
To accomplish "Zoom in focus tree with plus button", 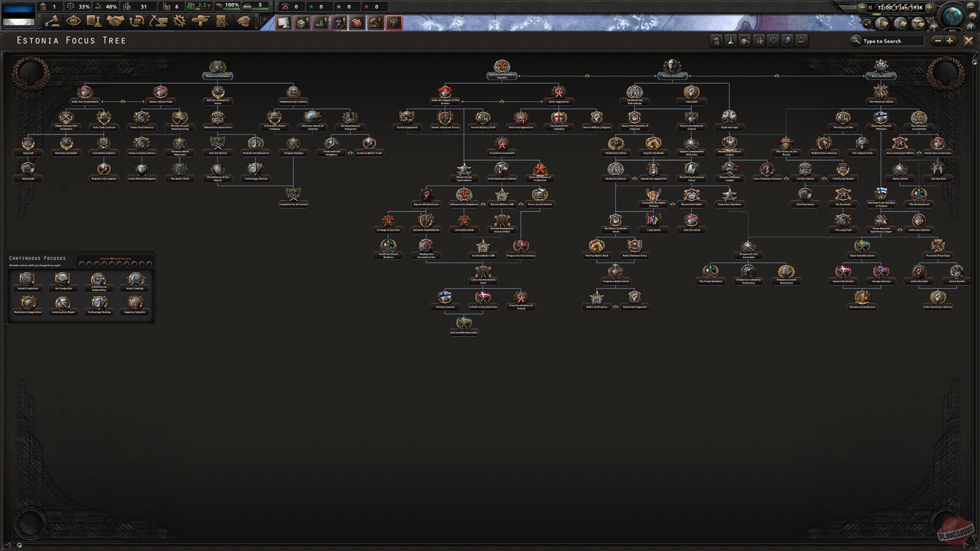I will tap(949, 41).
